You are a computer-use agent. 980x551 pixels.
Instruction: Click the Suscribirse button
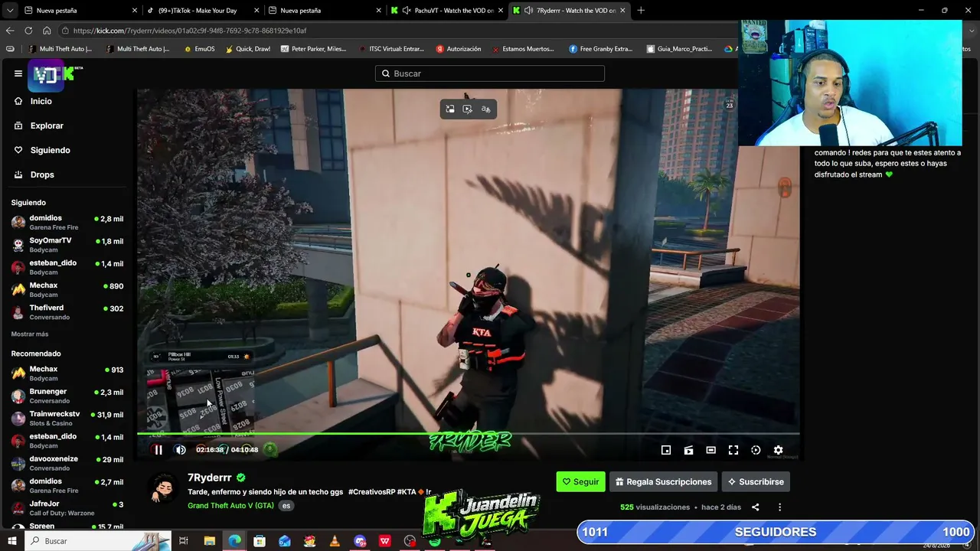pos(756,481)
